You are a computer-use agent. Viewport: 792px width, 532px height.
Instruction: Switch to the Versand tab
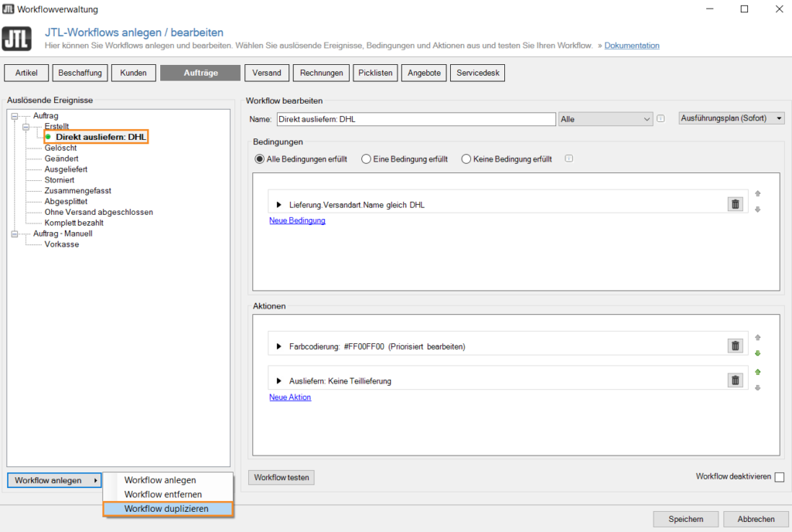point(267,72)
